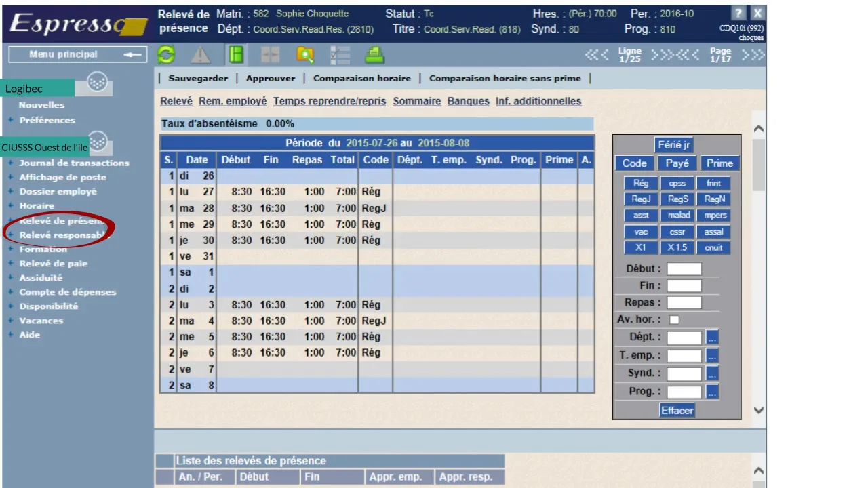Open the Banques tab
This screenshot has height=488, width=868.
468,101
